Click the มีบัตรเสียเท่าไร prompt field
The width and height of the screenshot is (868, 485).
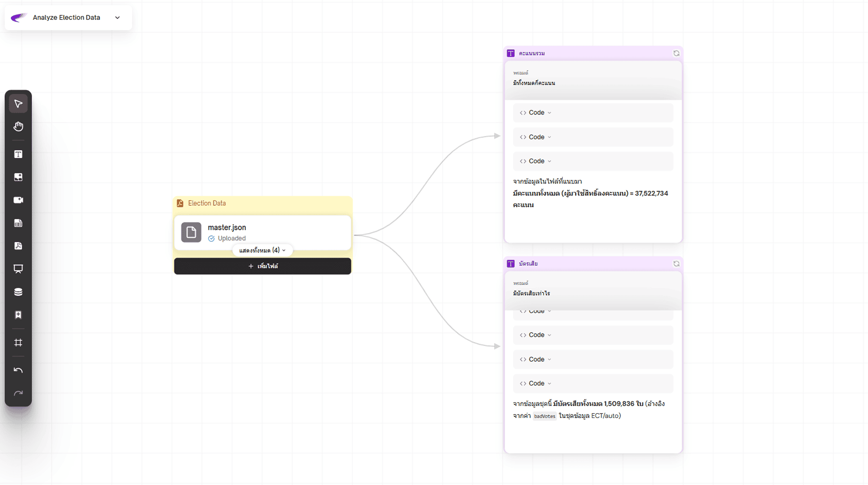click(532, 293)
